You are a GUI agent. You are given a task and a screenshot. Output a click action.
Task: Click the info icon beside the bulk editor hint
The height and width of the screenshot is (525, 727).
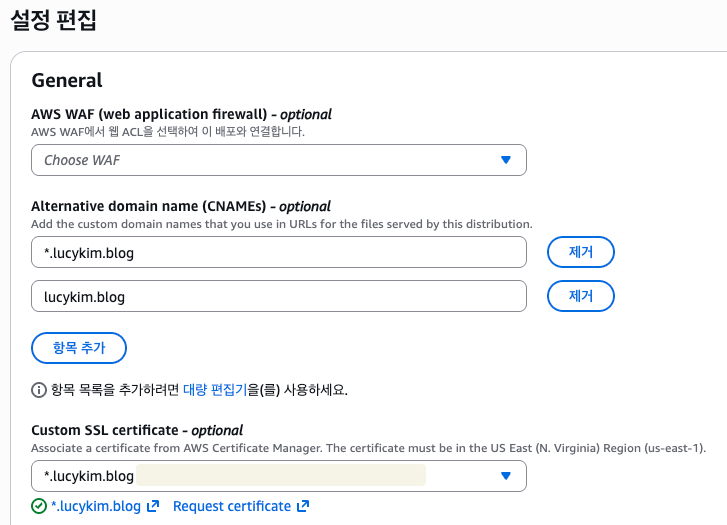tap(39, 389)
